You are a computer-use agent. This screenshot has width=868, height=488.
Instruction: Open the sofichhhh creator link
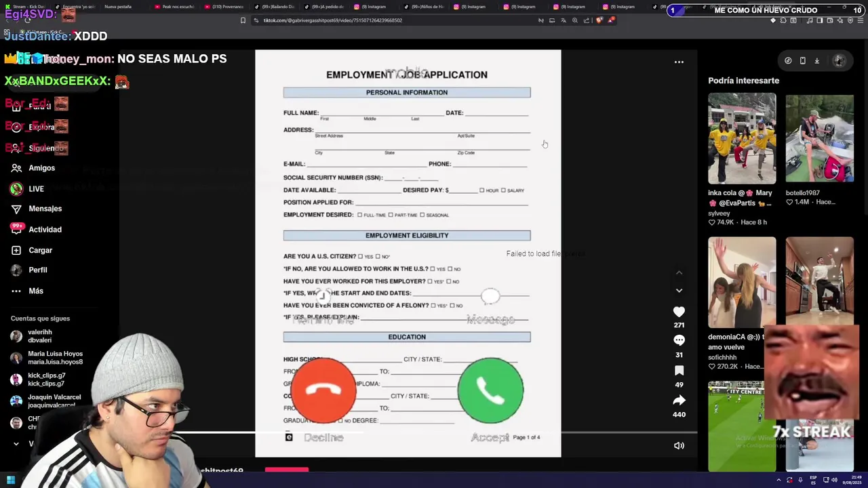click(722, 357)
